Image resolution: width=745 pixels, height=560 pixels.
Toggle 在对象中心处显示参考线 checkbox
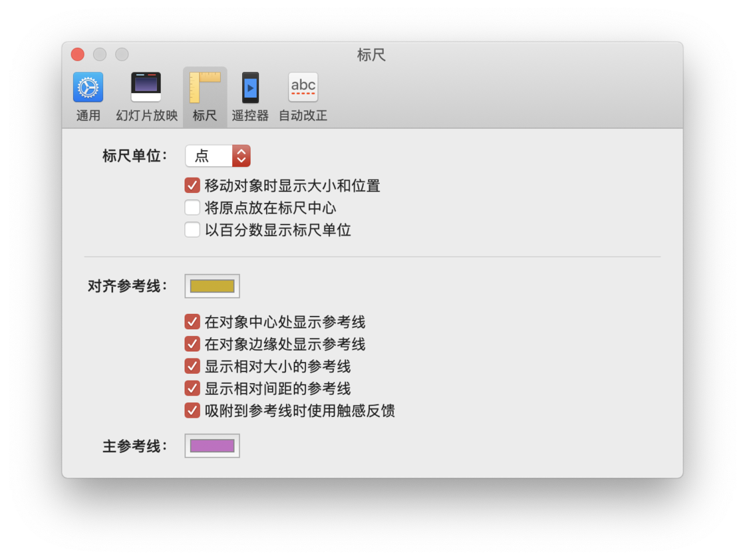192,321
